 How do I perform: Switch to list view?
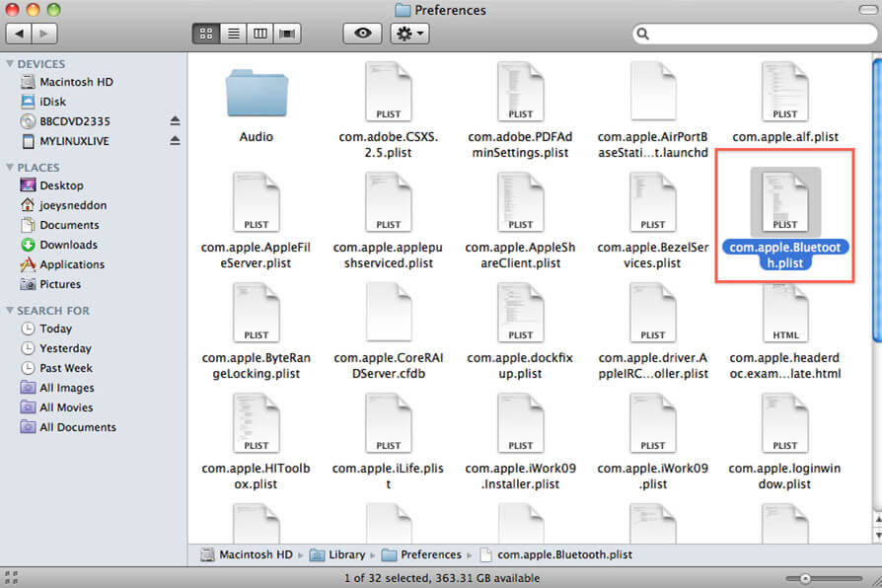(x=233, y=34)
